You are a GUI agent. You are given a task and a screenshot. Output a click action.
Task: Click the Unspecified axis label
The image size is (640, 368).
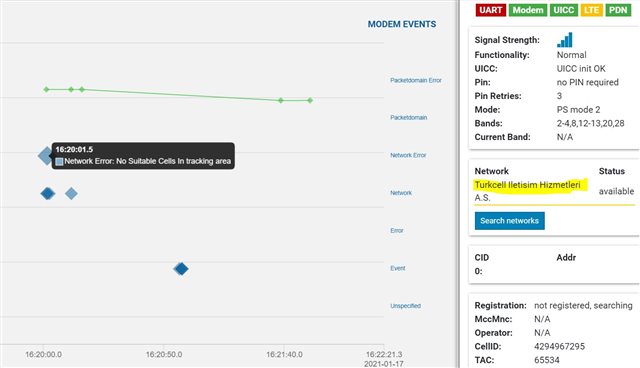click(x=405, y=306)
